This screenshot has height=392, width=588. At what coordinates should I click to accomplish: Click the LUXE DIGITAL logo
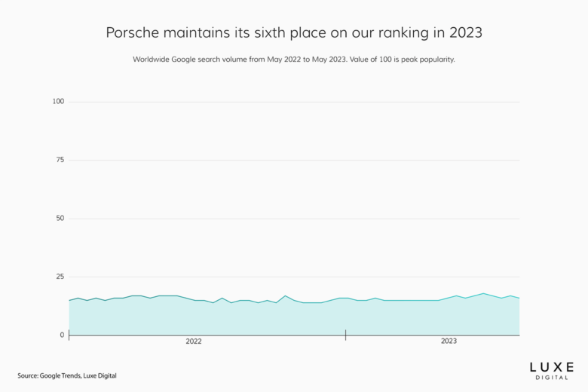coord(552,371)
